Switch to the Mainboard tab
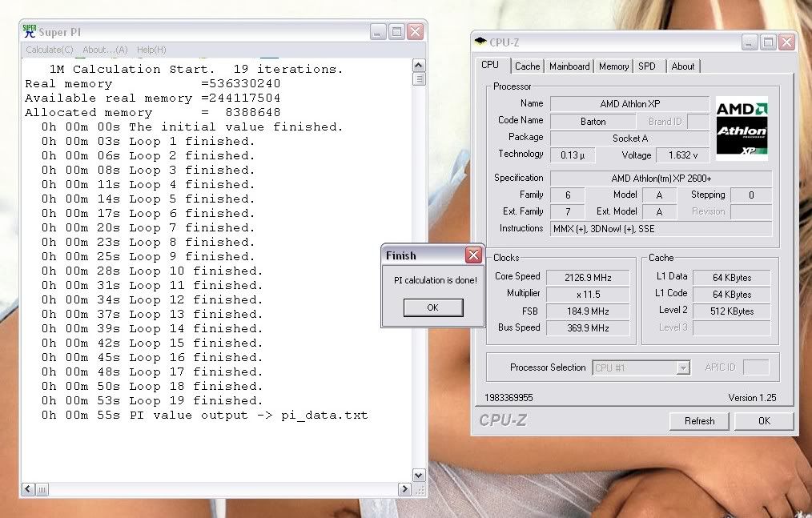The width and height of the screenshot is (812, 518). 569,66
